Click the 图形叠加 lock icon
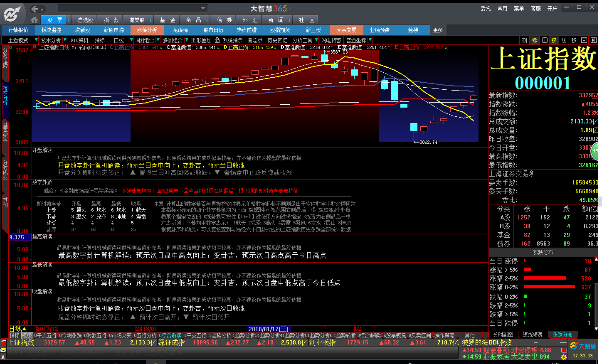 point(217,40)
